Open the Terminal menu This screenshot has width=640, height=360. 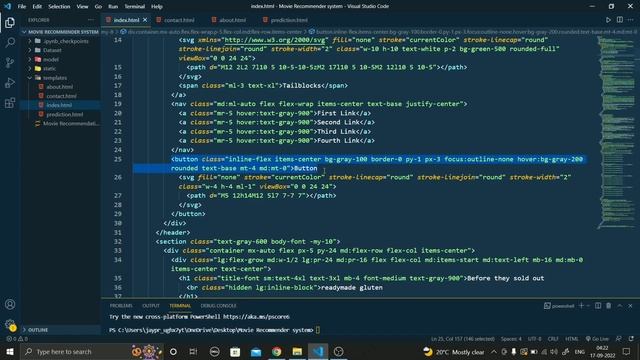135,7
